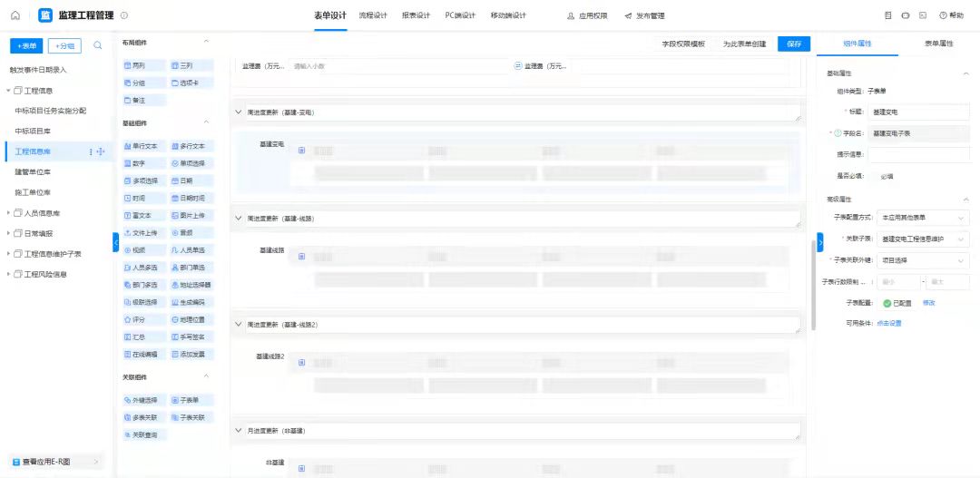Collapse the 周进度更新（基建-变电） group

click(238, 112)
